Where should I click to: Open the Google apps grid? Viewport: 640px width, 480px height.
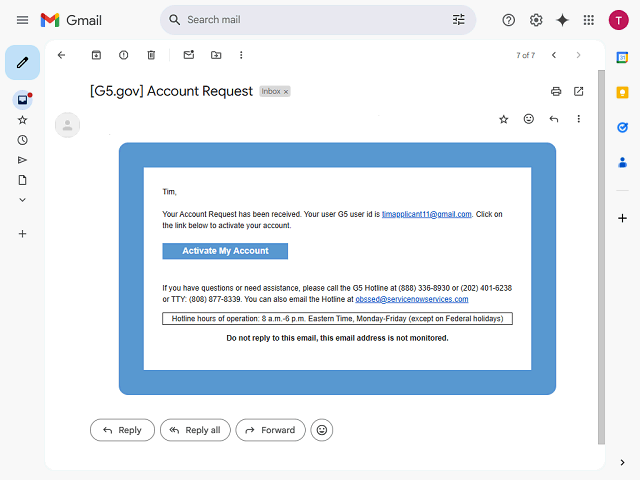tap(589, 20)
